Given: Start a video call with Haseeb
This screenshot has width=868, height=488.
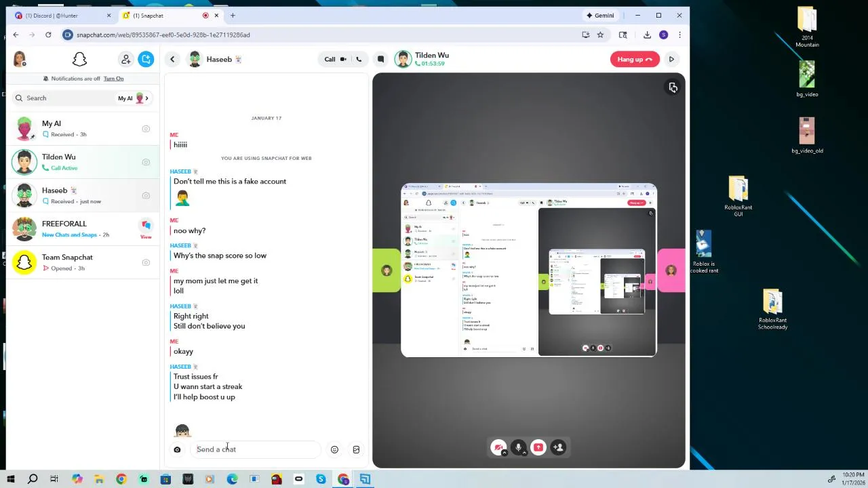Looking at the screenshot, I should click(x=335, y=60).
